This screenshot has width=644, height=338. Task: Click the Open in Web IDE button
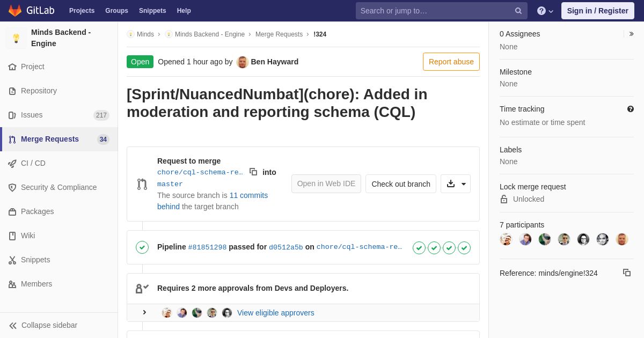pyautogui.click(x=326, y=184)
